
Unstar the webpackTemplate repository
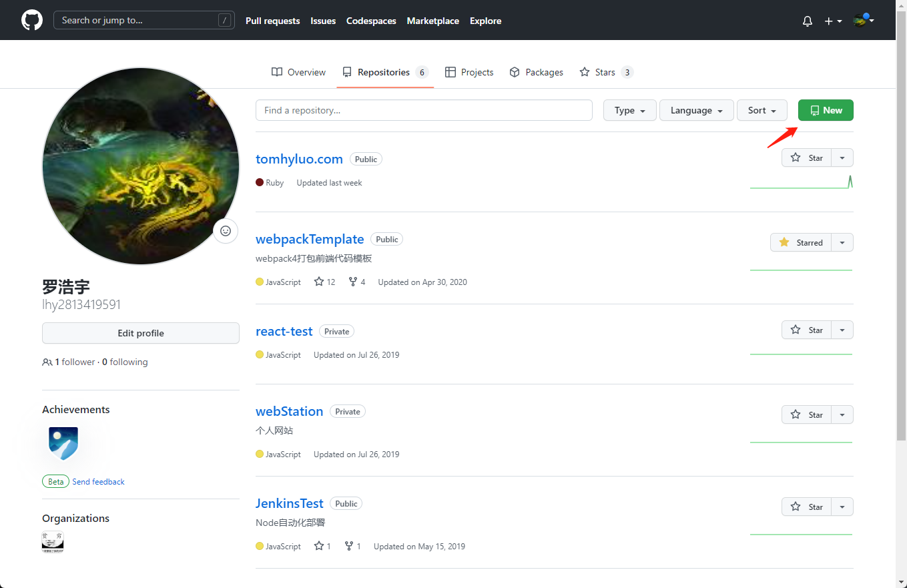click(801, 242)
